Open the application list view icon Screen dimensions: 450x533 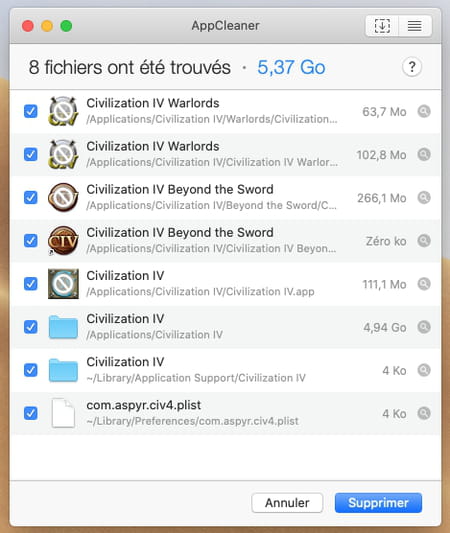tap(415, 26)
